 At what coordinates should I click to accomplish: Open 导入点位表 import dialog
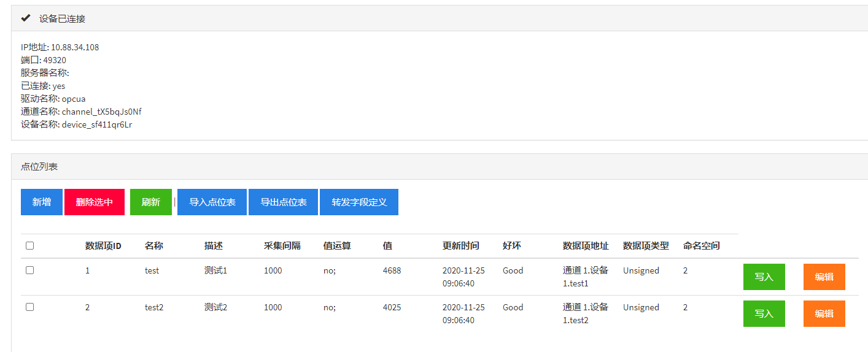point(212,202)
